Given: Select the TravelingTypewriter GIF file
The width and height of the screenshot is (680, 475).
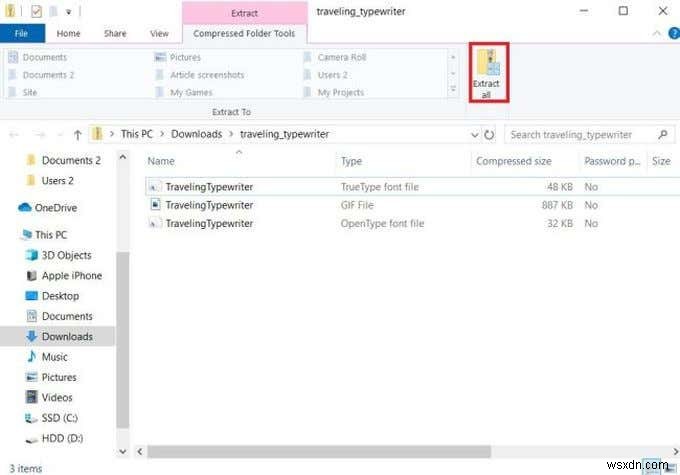Looking at the screenshot, I should 412,205.
